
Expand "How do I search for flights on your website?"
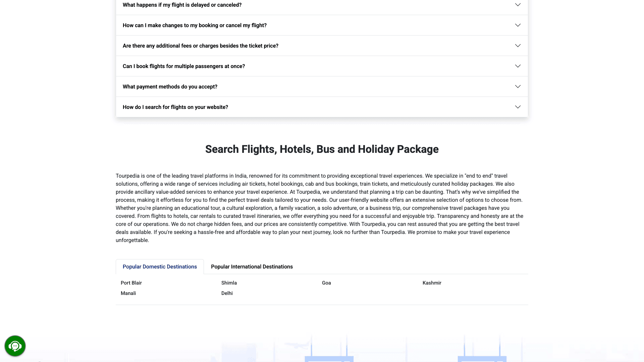pos(175,107)
